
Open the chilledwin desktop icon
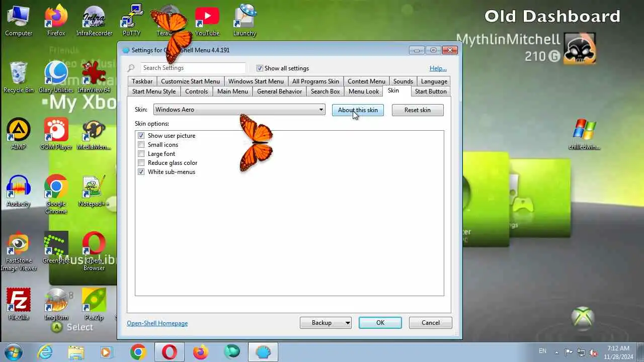tap(584, 135)
